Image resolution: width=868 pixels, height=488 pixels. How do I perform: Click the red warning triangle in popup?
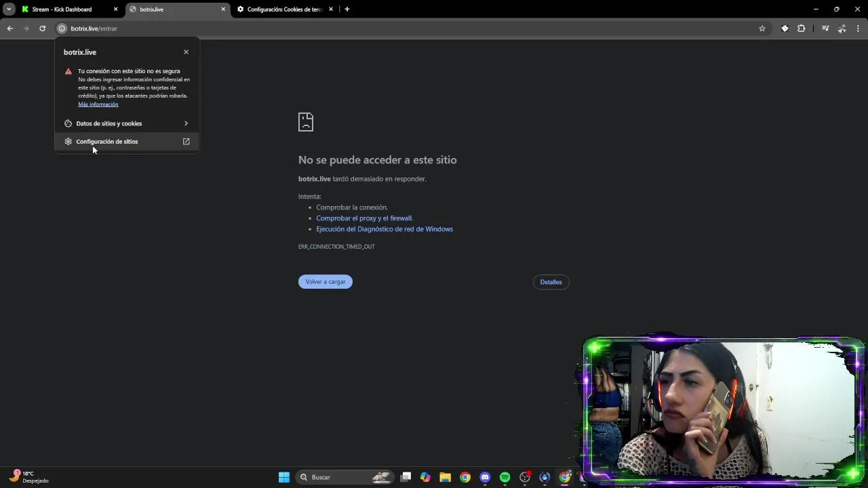coord(68,71)
